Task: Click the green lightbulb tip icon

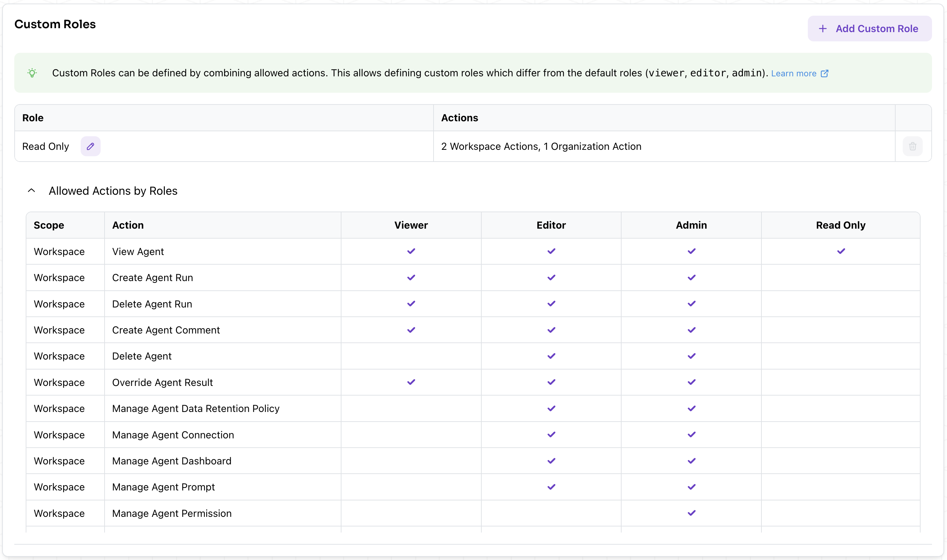Action: click(32, 73)
